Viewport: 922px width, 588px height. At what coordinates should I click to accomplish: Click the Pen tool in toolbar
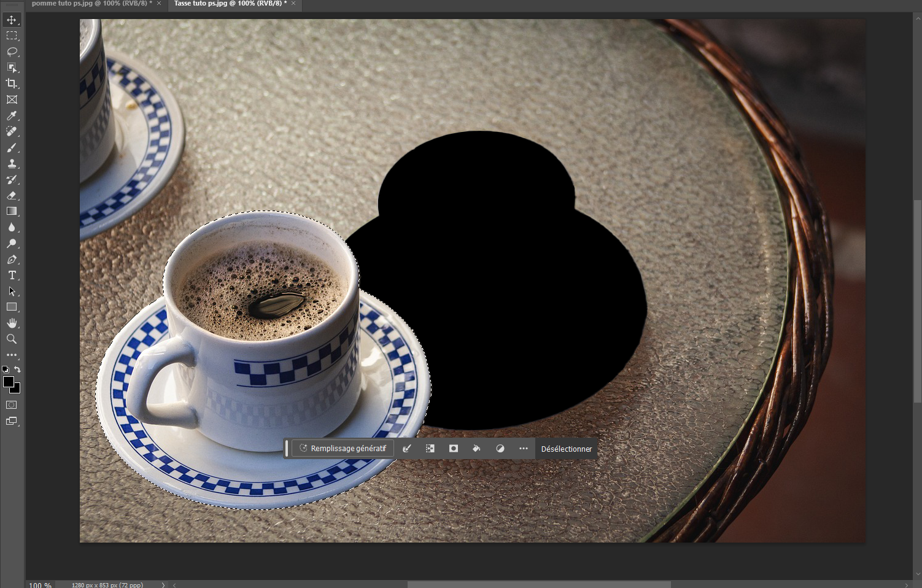[12, 259]
